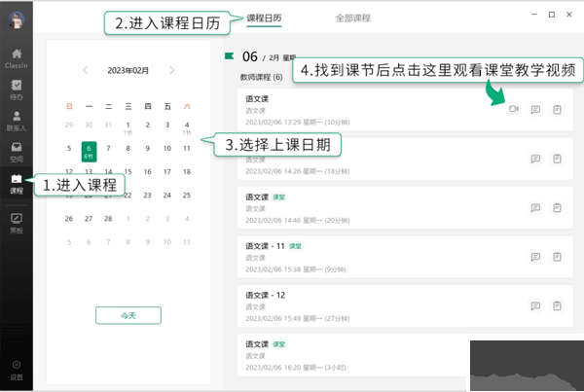Click the 课堂 tag on 语文课 - 11
Viewport: 584px width, 392px height.
295,246
